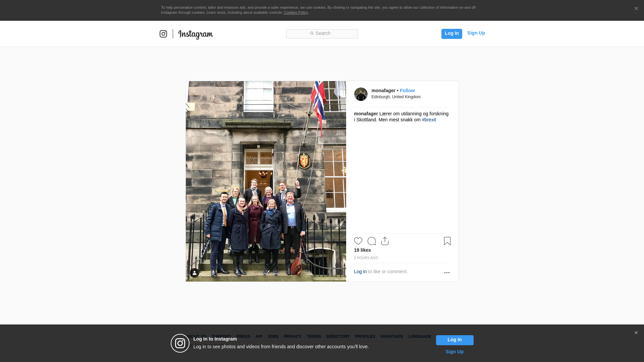Screen dimensions: 644x362
Task: Click the Instagram camera glyph icon
Action: (163, 34)
